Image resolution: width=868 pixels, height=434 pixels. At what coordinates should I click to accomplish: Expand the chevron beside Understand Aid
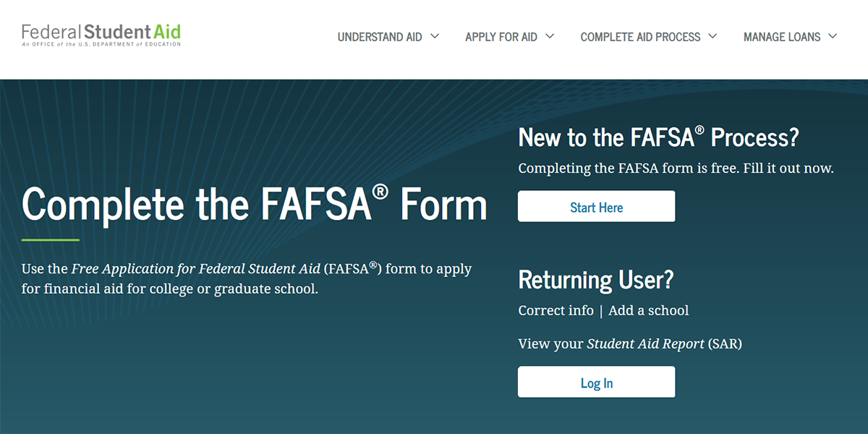(435, 36)
